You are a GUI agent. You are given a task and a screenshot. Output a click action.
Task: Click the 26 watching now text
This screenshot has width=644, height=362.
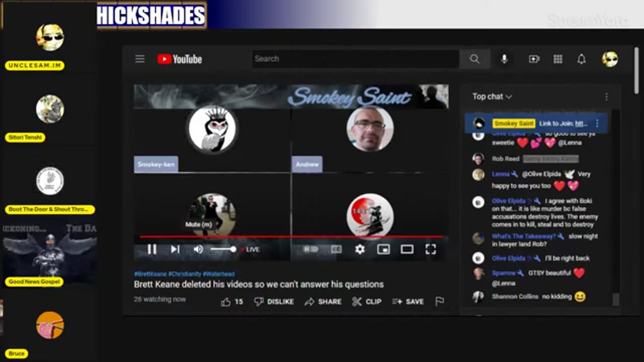pos(160,299)
